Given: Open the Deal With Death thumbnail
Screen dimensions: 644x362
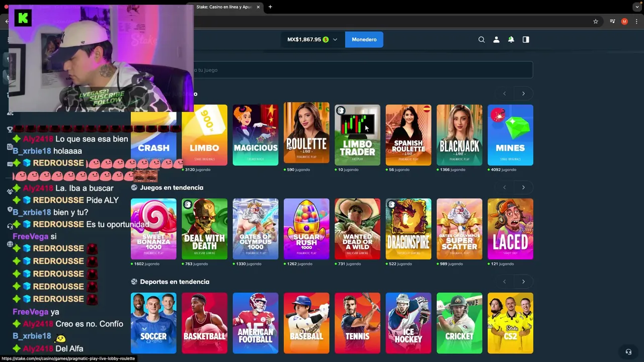Looking at the screenshot, I should coord(204,229).
